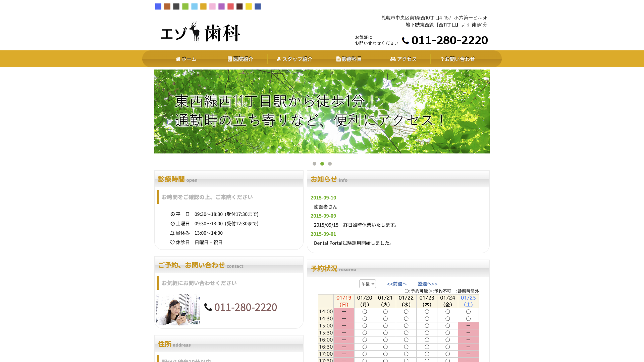Screen dimensions: 644x362
Task: Click the people icon beside スタッフ紹介
Action: tap(280, 59)
